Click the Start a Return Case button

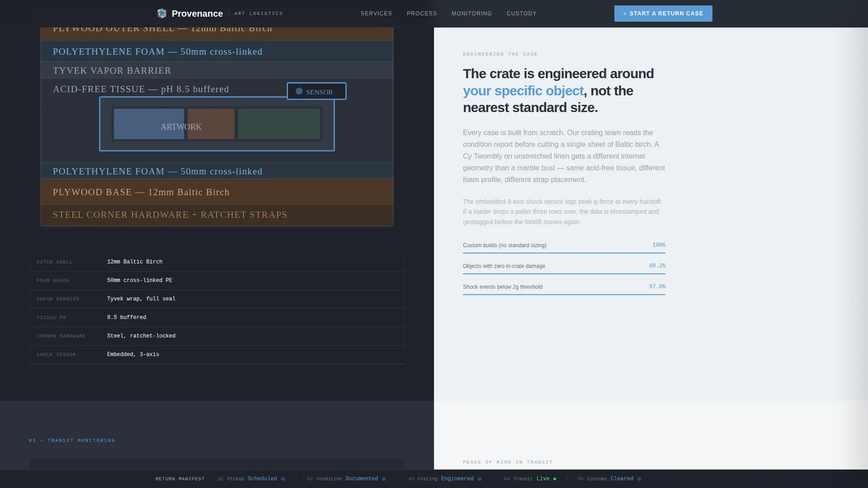pyautogui.click(x=663, y=14)
